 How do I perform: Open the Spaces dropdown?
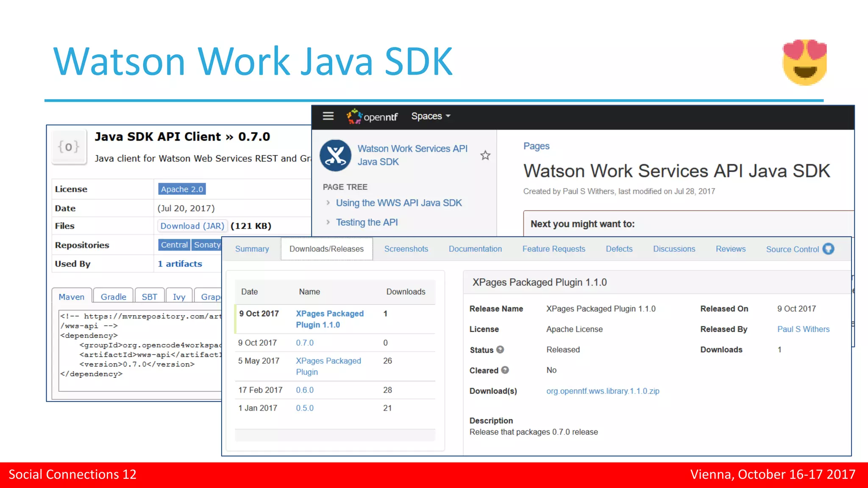coord(431,116)
